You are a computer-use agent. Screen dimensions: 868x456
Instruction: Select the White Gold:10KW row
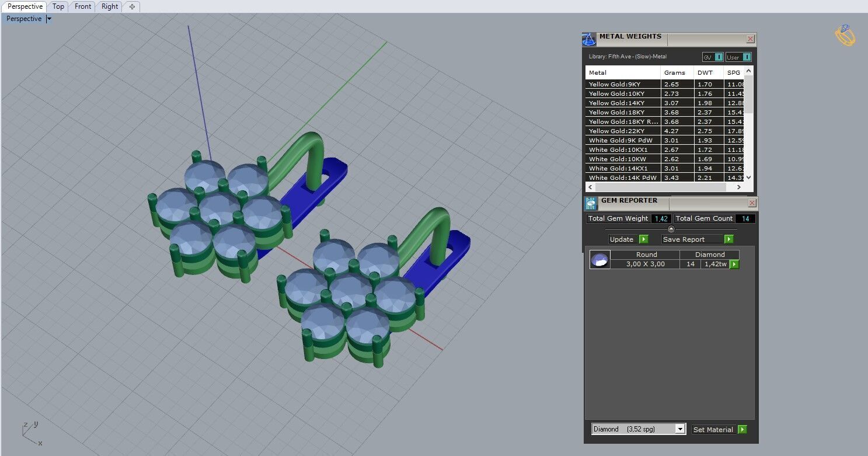(x=665, y=159)
